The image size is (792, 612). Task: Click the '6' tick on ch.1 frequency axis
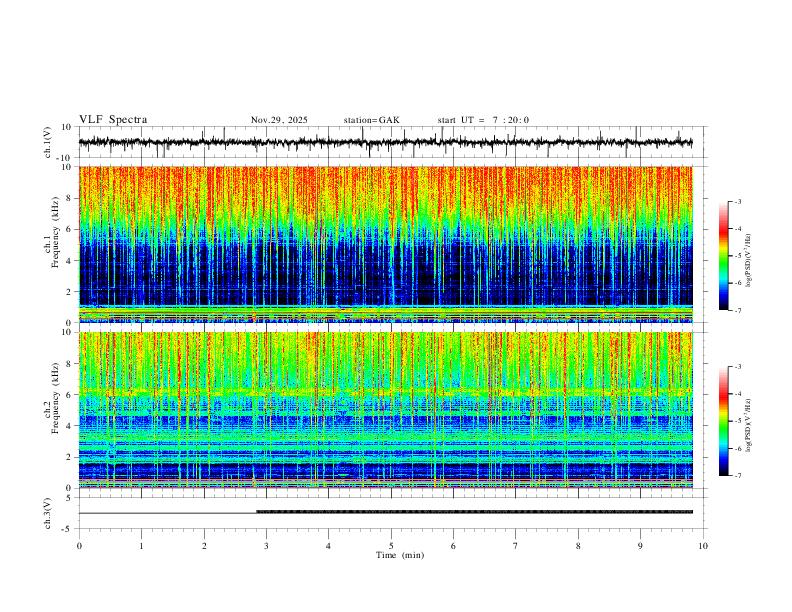click(x=69, y=229)
